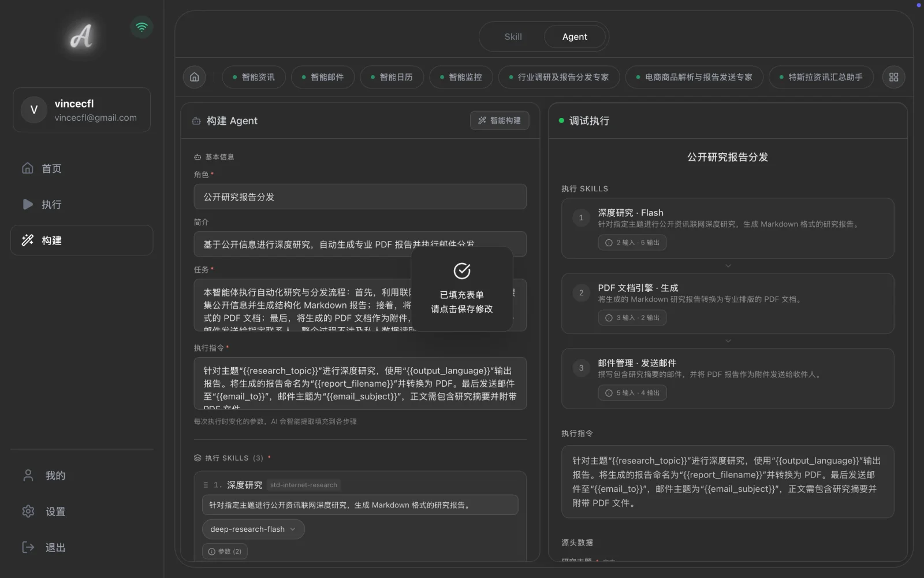The height and width of the screenshot is (578, 924).
Task: Click the stylized A app logo
Action: (81, 36)
